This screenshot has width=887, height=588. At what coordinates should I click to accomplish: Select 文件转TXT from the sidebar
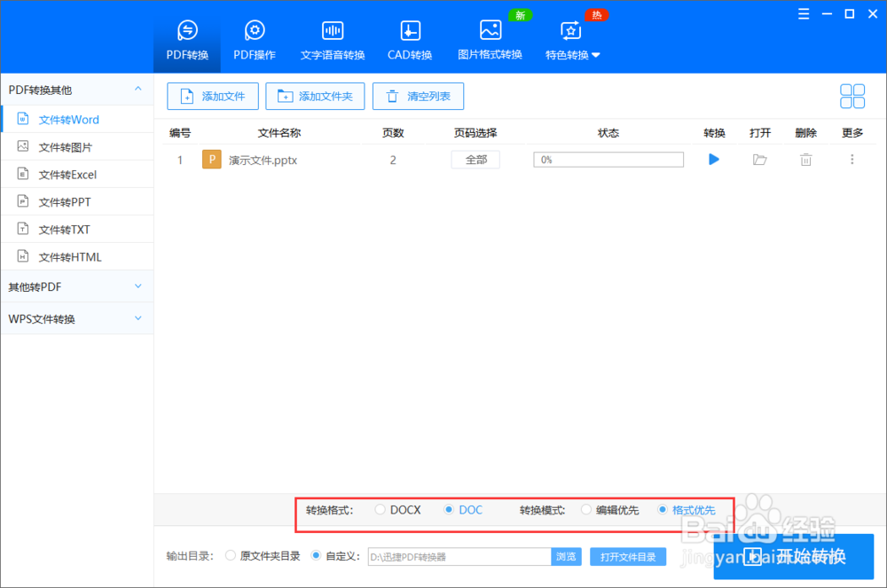pos(77,229)
